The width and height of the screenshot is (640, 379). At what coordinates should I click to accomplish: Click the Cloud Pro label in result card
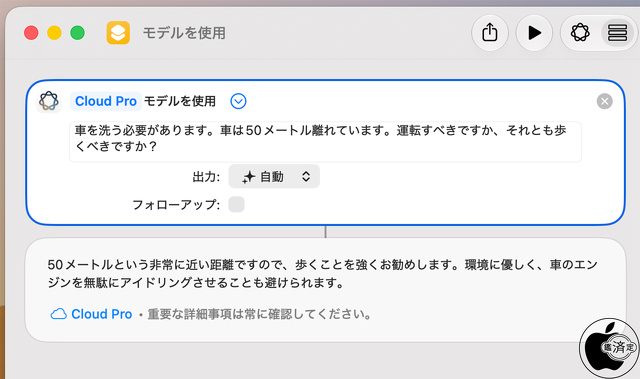click(x=102, y=314)
